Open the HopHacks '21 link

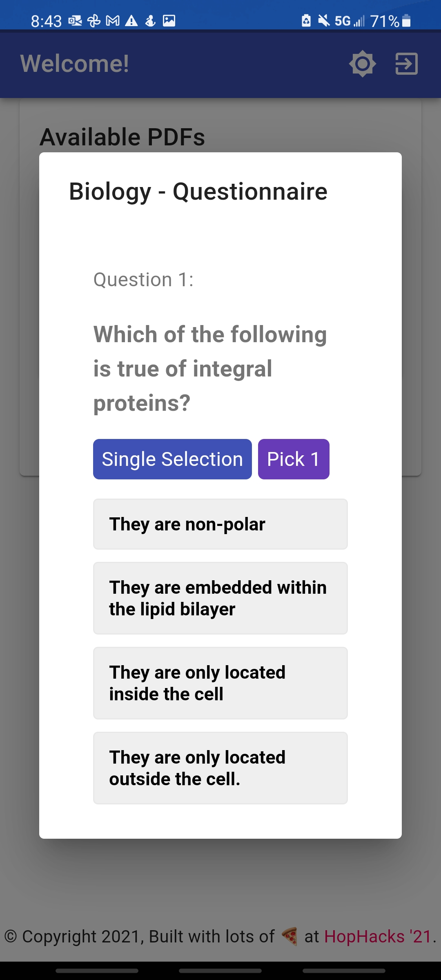pyautogui.click(x=378, y=936)
